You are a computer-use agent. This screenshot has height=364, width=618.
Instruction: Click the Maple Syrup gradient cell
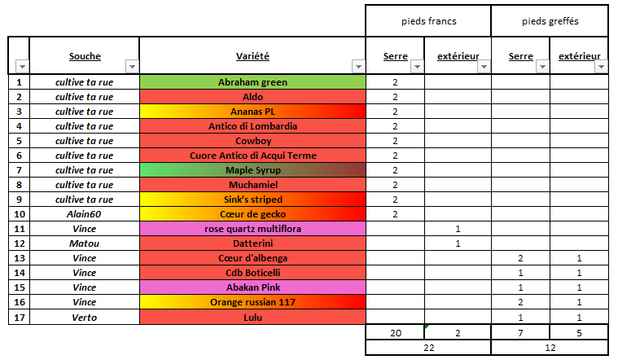[x=252, y=170]
